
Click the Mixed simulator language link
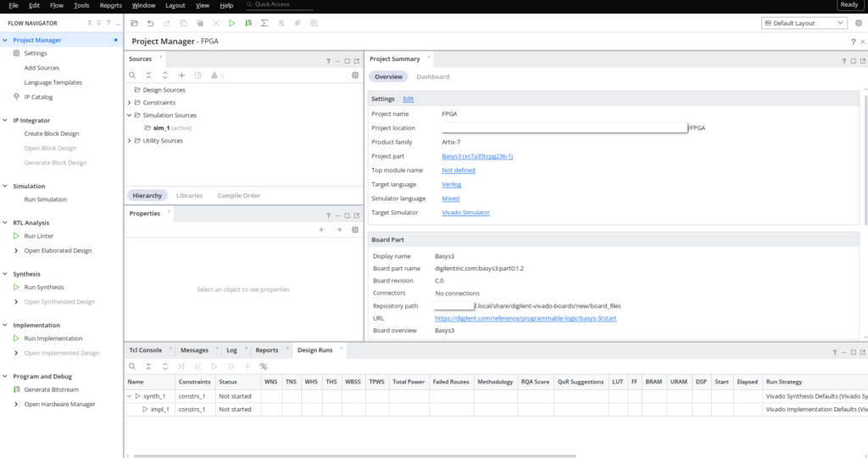(450, 198)
